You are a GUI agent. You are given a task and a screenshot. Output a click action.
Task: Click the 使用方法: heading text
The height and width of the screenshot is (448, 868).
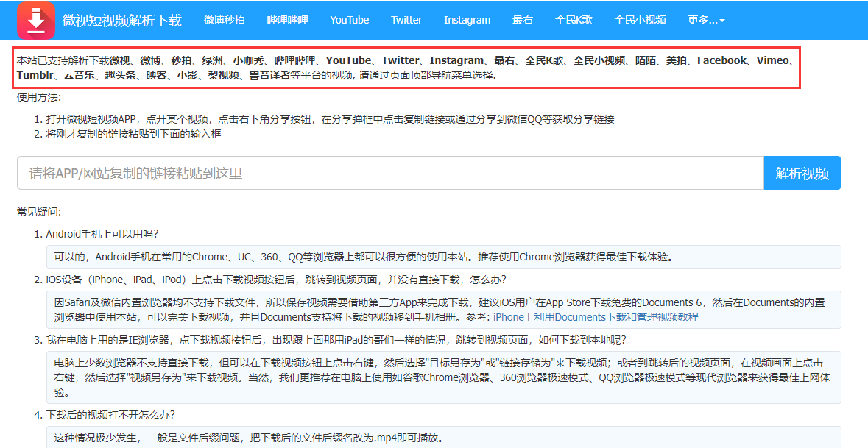tap(39, 98)
